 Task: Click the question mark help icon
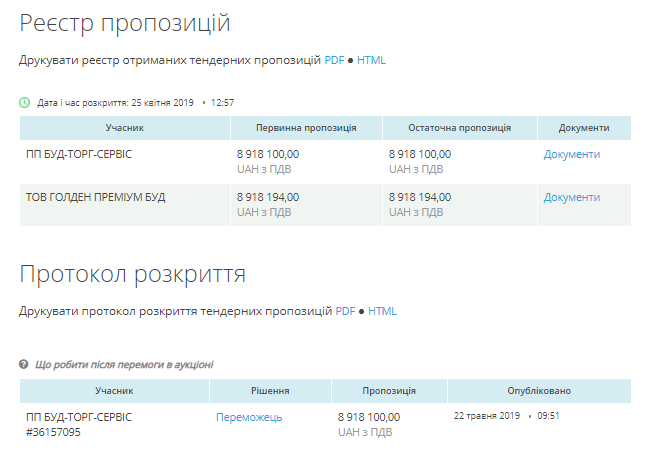tap(24, 365)
